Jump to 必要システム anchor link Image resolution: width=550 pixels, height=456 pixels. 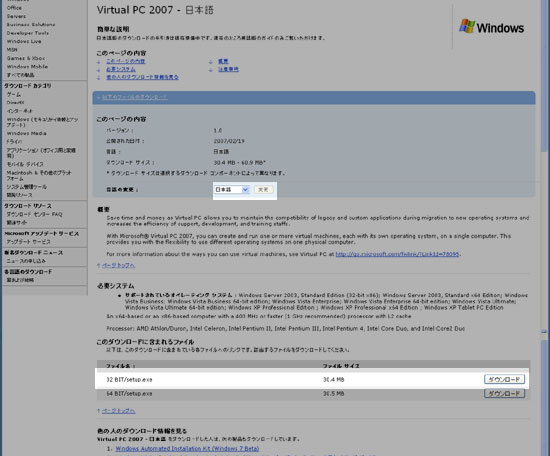pos(121,69)
